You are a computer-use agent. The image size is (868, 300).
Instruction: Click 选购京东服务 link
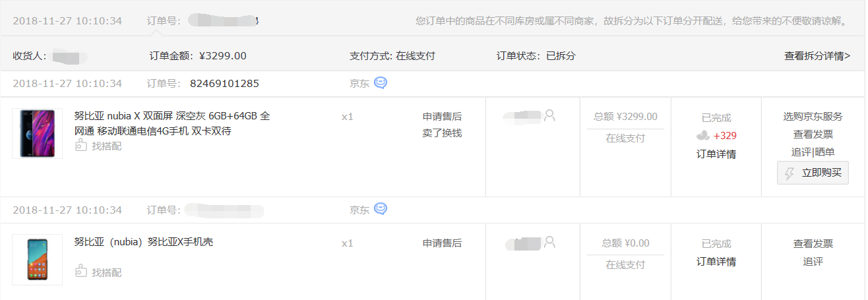click(813, 117)
